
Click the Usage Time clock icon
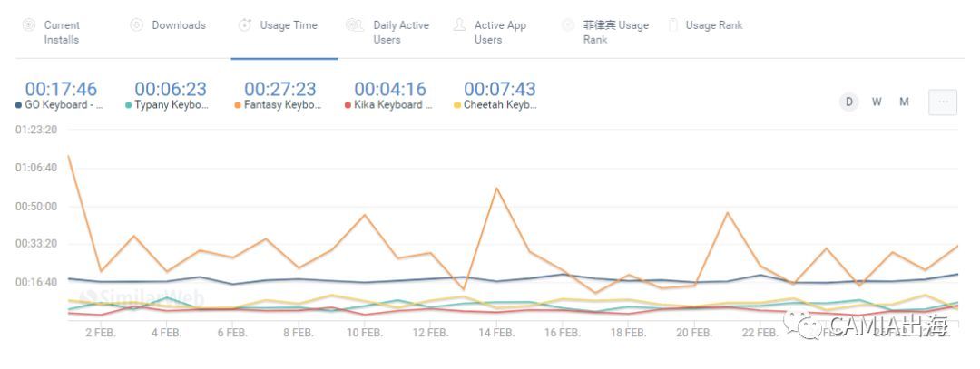pyautogui.click(x=245, y=25)
